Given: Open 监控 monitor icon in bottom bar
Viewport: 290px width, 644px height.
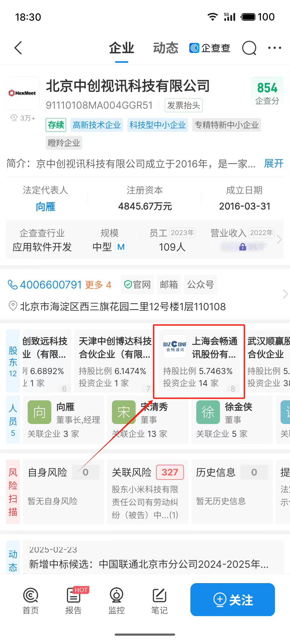Looking at the screenshot, I should (x=117, y=601).
